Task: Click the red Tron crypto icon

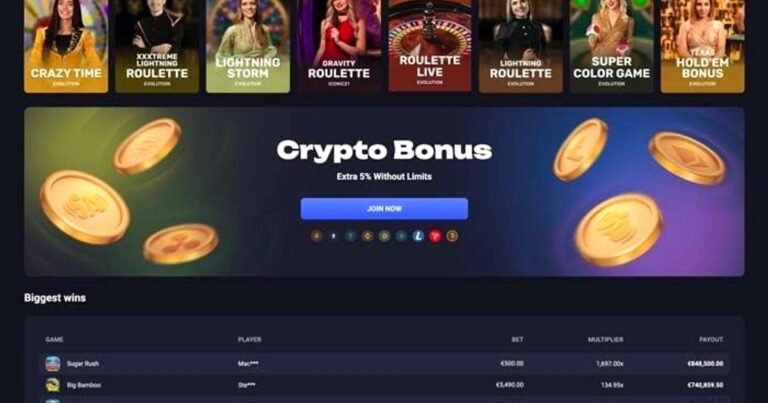Action: (435, 236)
